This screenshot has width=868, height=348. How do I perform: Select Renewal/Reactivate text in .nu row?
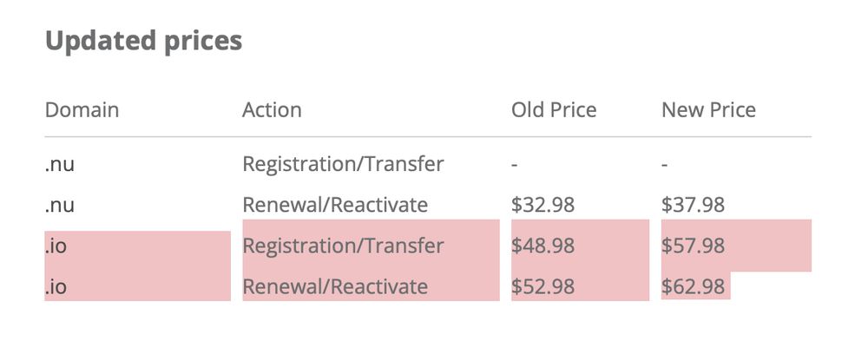pyautogui.click(x=335, y=205)
